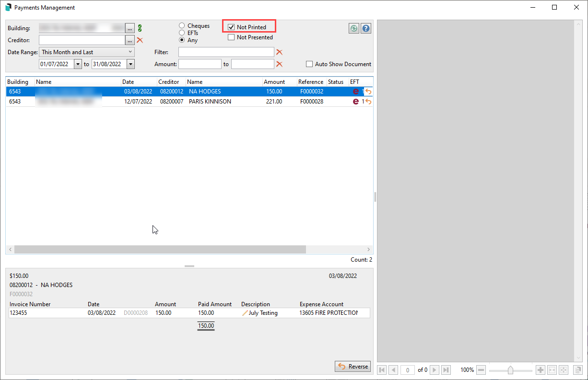Click the zoom in plus icon
Image resolution: width=588 pixels, height=380 pixels.
coord(540,369)
